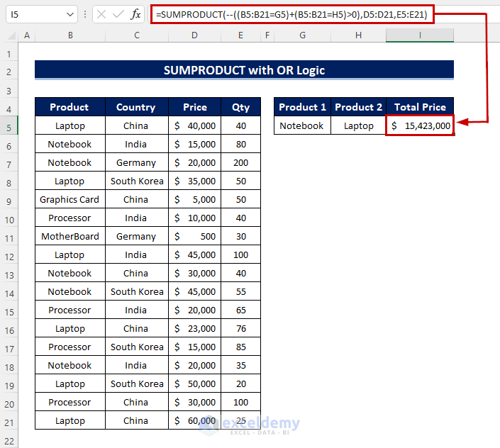Click 'MotherBoard' product cell
The height and width of the screenshot is (448, 500).
tap(70, 237)
